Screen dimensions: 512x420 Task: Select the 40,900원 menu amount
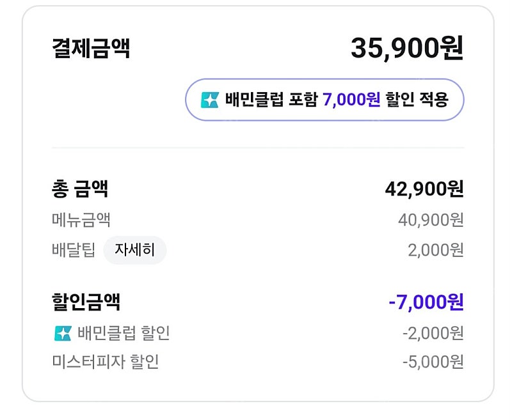point(431,220)
